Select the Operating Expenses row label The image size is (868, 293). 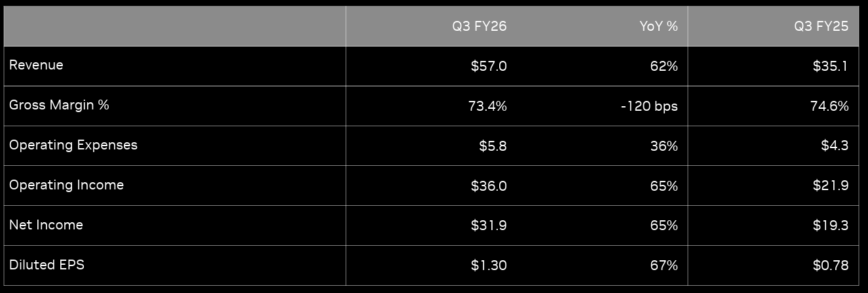click(73, 145)
